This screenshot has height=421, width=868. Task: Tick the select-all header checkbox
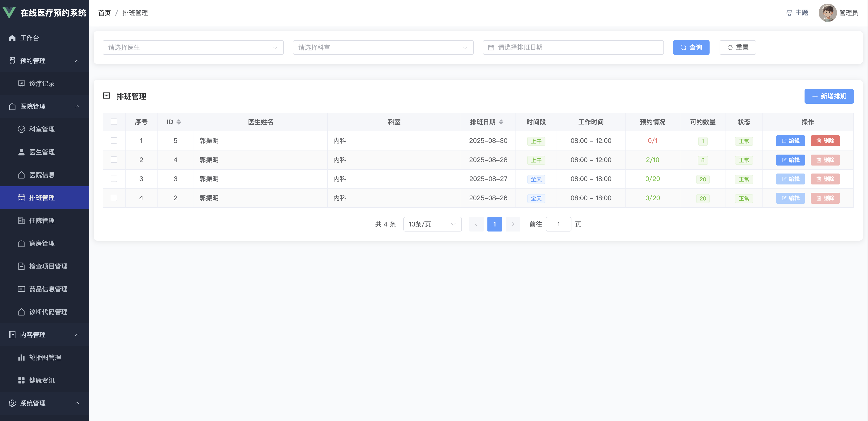114,122
